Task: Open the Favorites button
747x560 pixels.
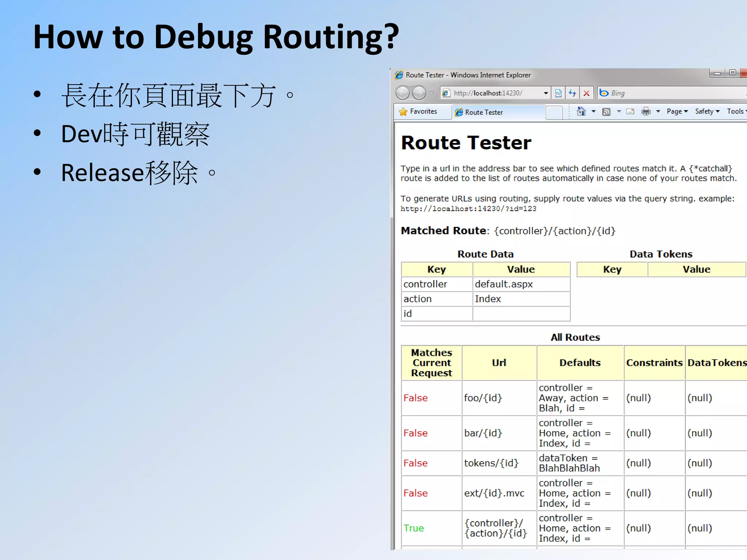Action: point(418,111)
